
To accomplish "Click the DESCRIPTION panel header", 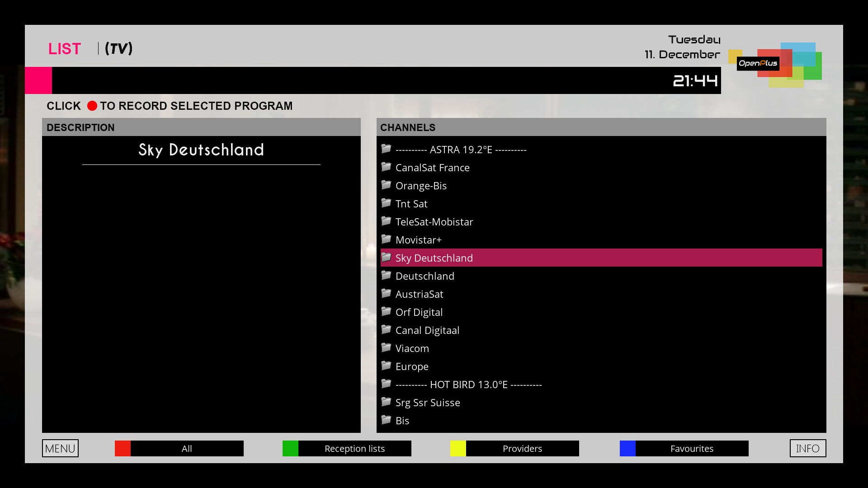I will pyautogui.click(x=201, y=127).
